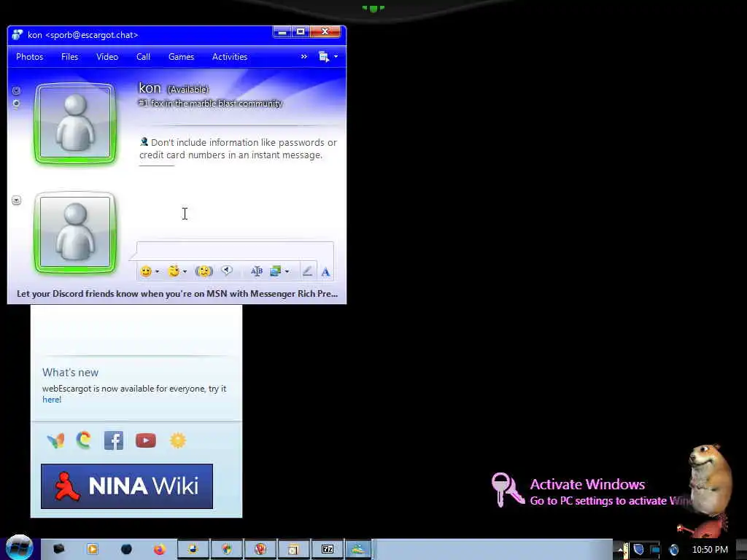Click kon's display picture
This screenshot has width=747, height=560.
[75, 122]
